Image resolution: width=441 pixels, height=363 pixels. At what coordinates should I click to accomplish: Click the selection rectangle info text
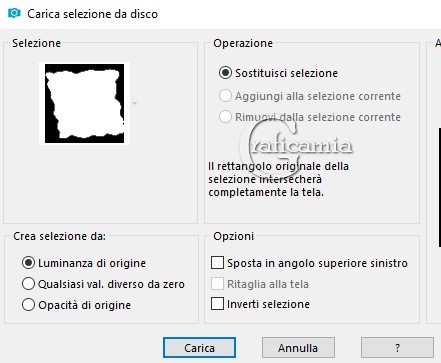point(278,179)
